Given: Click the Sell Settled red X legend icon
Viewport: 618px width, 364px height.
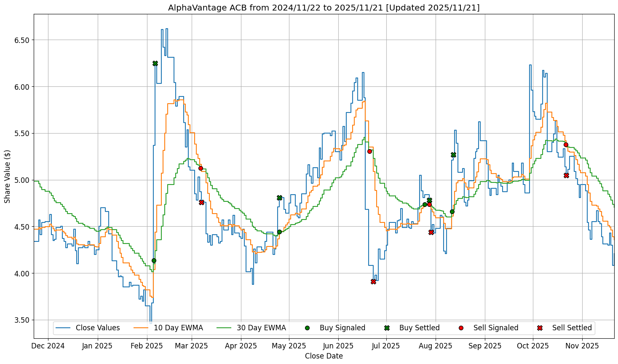Looking at the screenshot, I should pos(540,328).
